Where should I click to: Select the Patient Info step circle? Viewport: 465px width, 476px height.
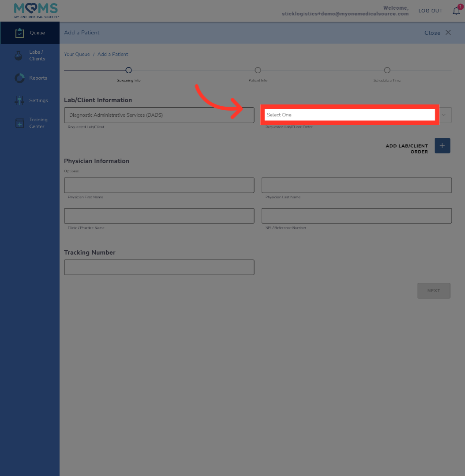(258, 70)
